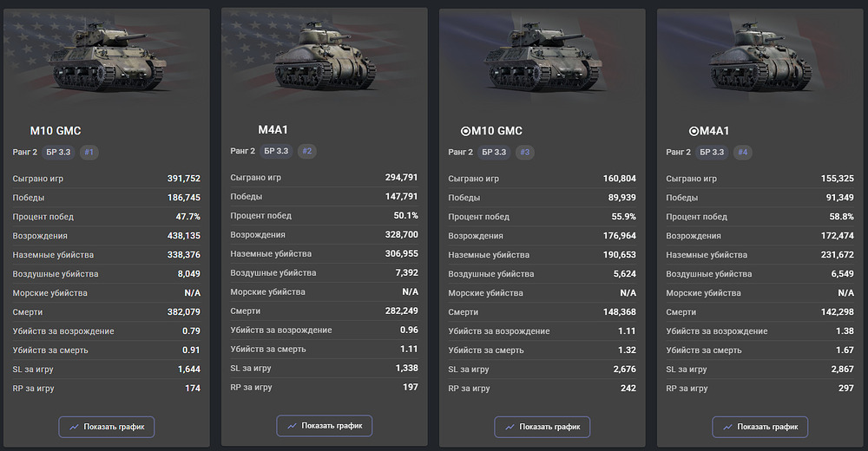Click the #1 rank badge
Viewport: 868px width, 451px height.
click(x=89, y=153)
